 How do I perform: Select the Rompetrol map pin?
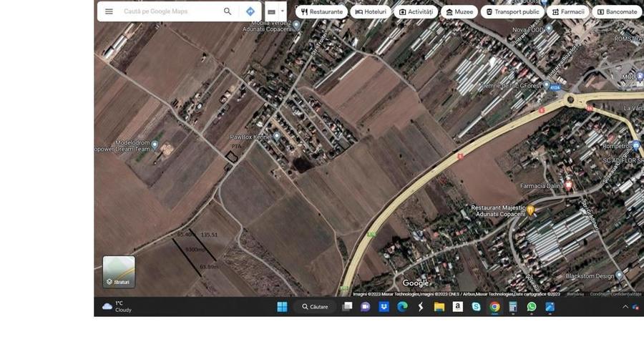tap(636, 145)
